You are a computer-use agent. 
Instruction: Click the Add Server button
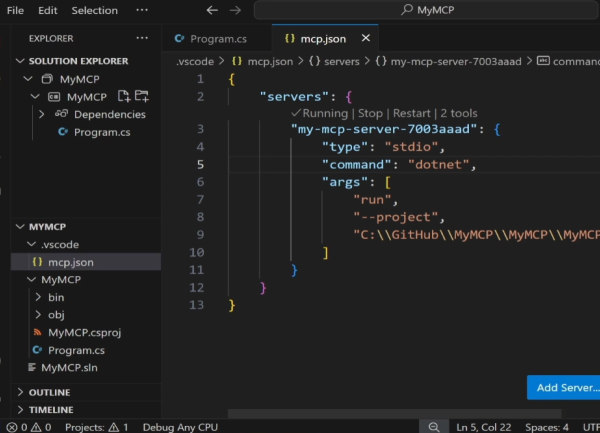(564, 387)
